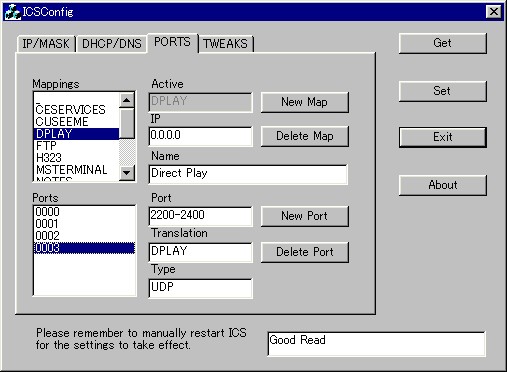Click the Translation field DPLAY
The height and width of the screenshot is (372, 507).
click(x=200, y=252)
